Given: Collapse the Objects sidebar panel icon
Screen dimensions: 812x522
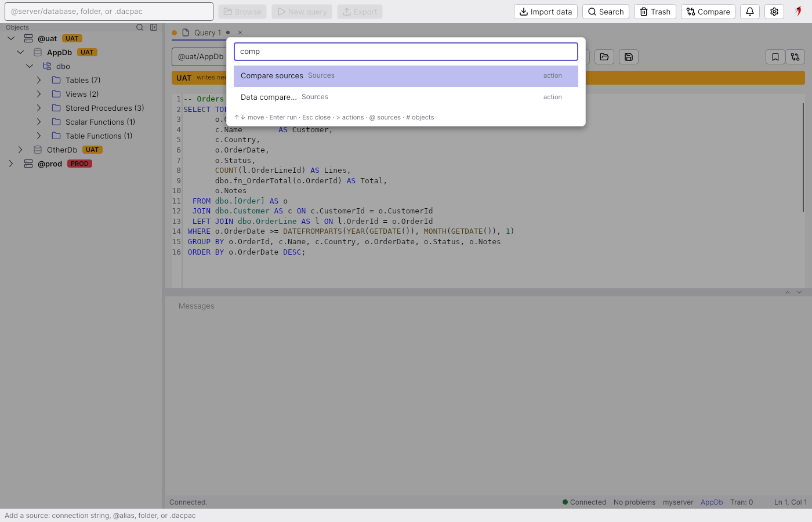Looking at the screenshot, I should pyautogui.click(x=154, y=27).
